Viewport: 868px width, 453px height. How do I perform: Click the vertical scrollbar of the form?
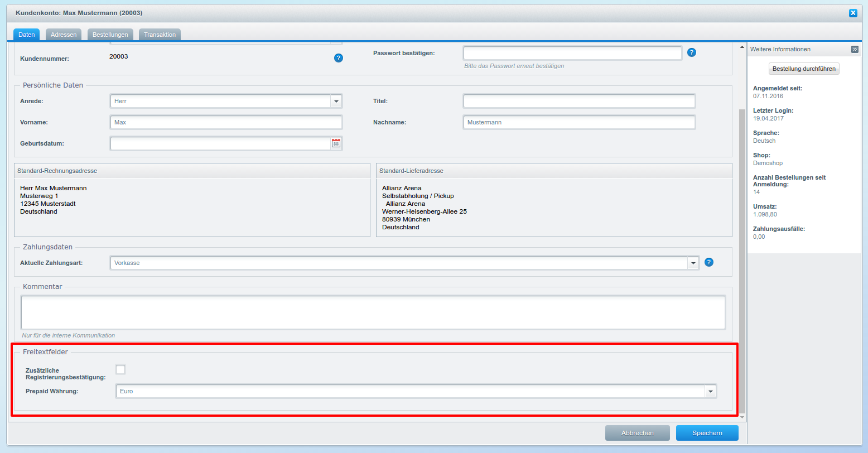(742, 251)
